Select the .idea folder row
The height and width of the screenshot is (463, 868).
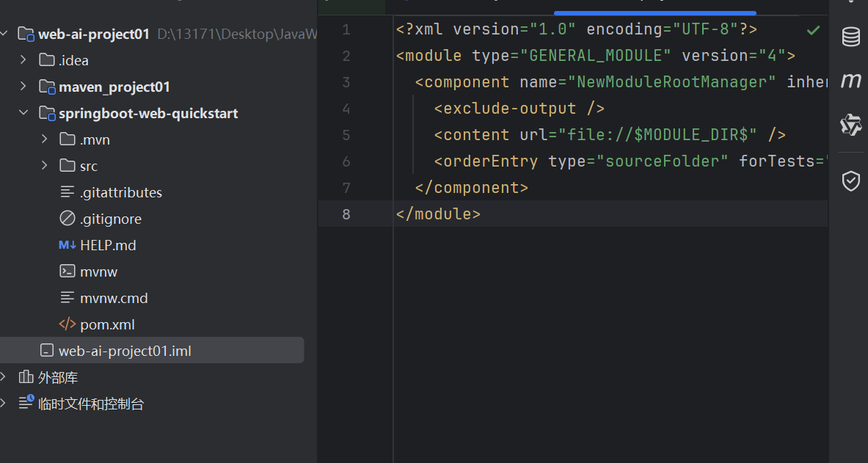tap(152, 60)
